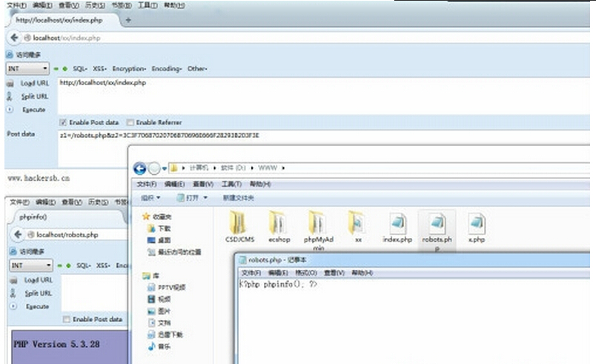Uncheck Enable Post data in the index.php window

click(x=63, y=122)
